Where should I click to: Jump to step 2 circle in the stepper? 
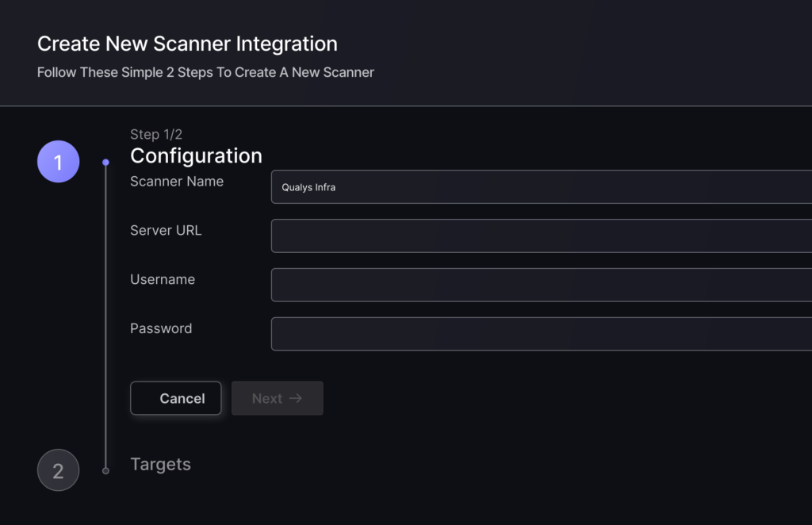coord(58,470)
